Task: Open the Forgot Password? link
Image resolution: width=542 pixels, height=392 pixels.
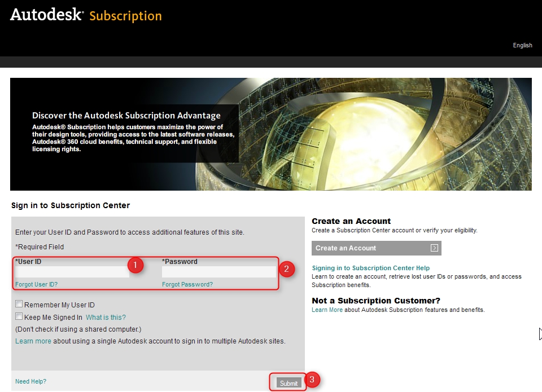Action: click(x=187, y=284)
